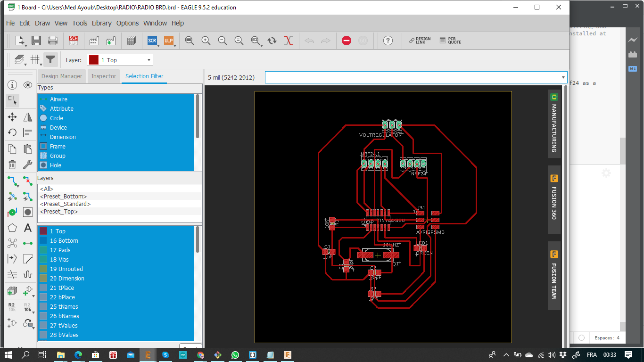Image resolution: width=644 pixels, height=362 pixels.
Task: Toggle Airwire type in selection filter
Action: pyautogui.click(x=58, y=99)
